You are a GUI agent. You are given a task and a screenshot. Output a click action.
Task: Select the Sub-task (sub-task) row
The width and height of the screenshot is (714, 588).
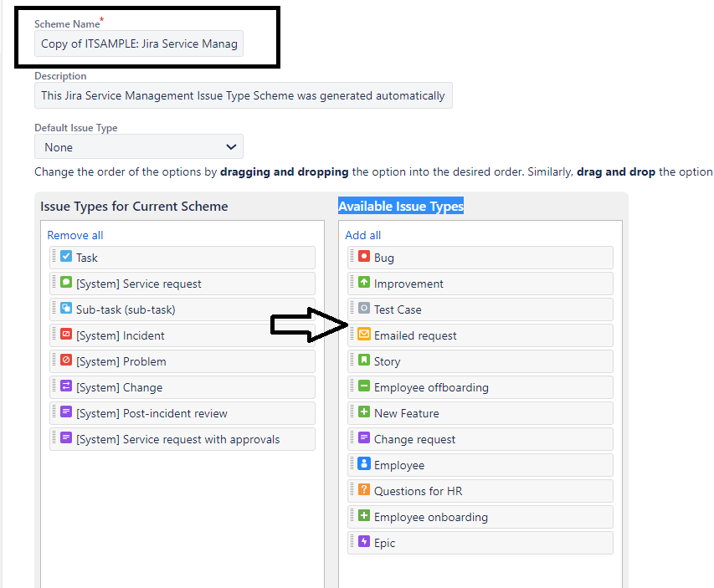pyautogui.click(x=182, y=310)
